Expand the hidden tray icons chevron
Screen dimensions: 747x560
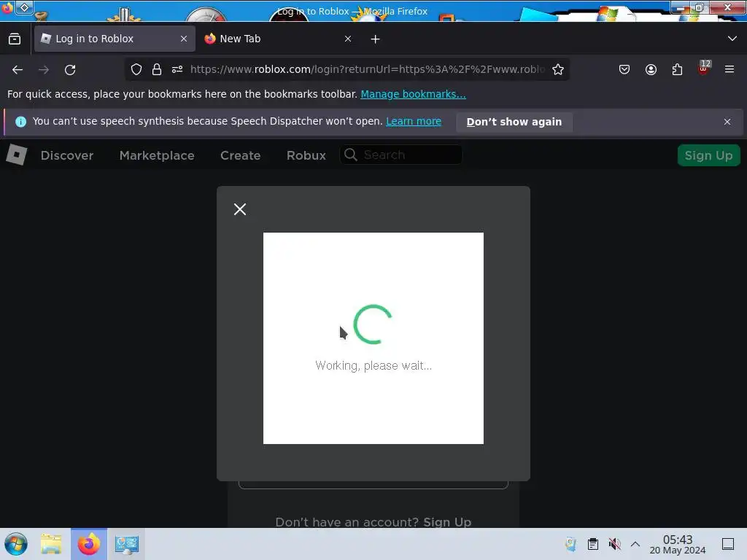pyautogui.click(x=635, y=544)
